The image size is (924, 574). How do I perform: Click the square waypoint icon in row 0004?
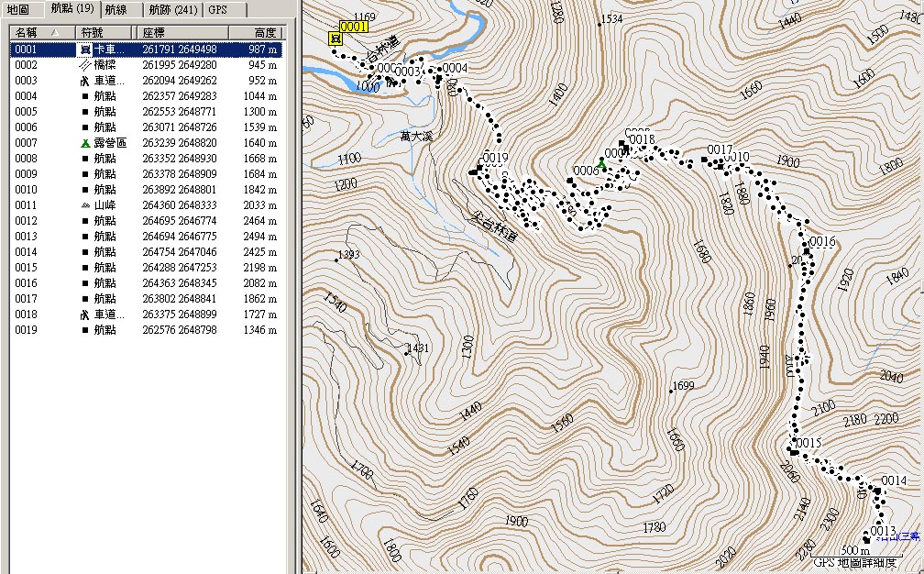[85, 96]
